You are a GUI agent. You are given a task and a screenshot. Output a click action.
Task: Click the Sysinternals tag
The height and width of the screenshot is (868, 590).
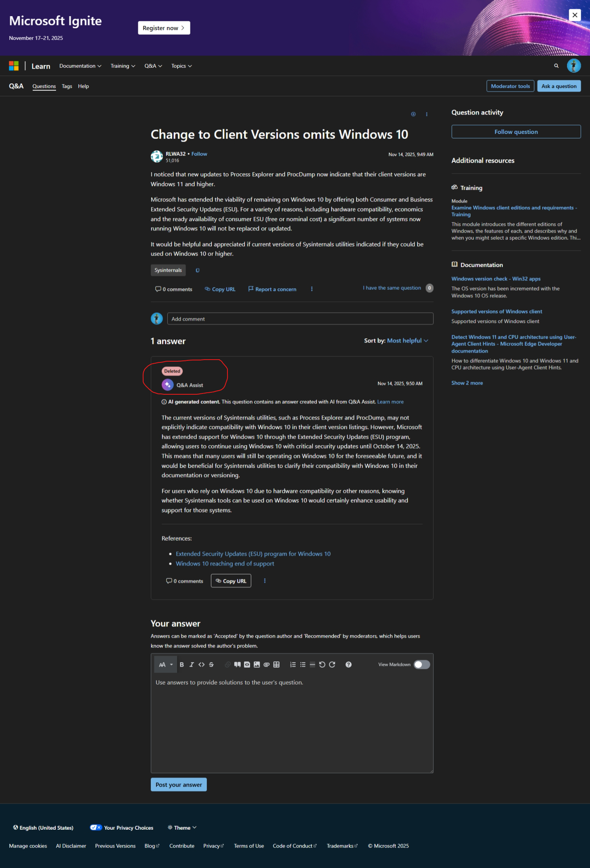pos(168,270)
